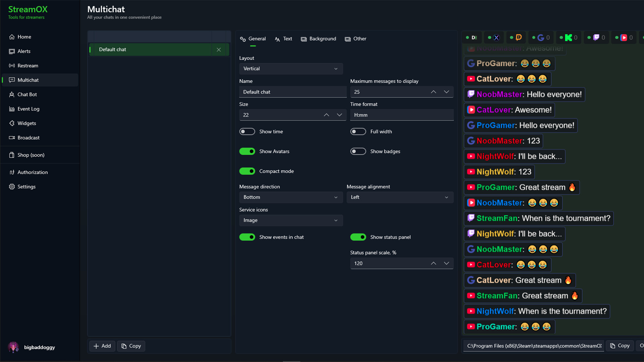
Task: Click the orange Trovo status icon
Action: point(519,38)
